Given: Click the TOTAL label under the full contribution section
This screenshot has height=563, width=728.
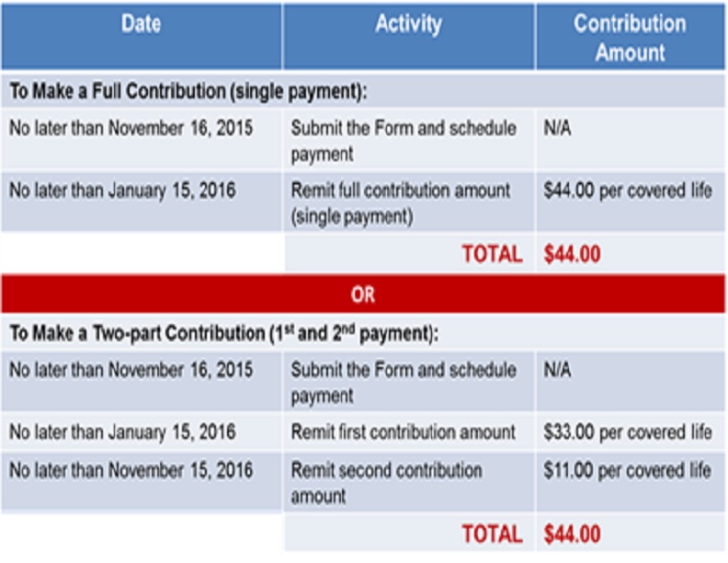Looking at the screenshot, I should tap(492, 254).
